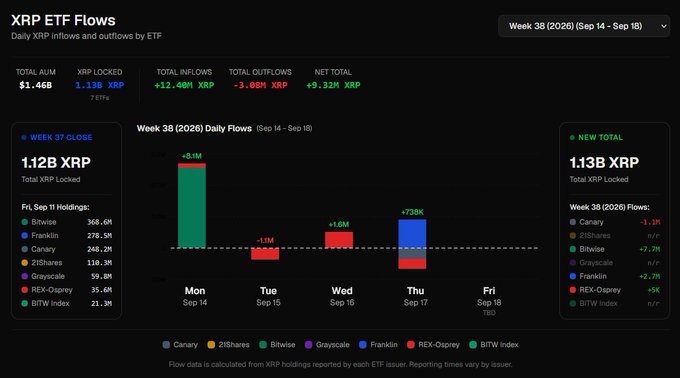Click the Canary -1.1M weekly flow row

pos(615,222)
